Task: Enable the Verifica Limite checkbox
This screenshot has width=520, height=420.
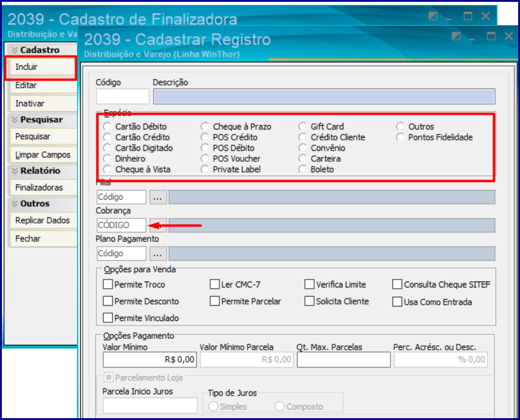Action: pos(309,284)
